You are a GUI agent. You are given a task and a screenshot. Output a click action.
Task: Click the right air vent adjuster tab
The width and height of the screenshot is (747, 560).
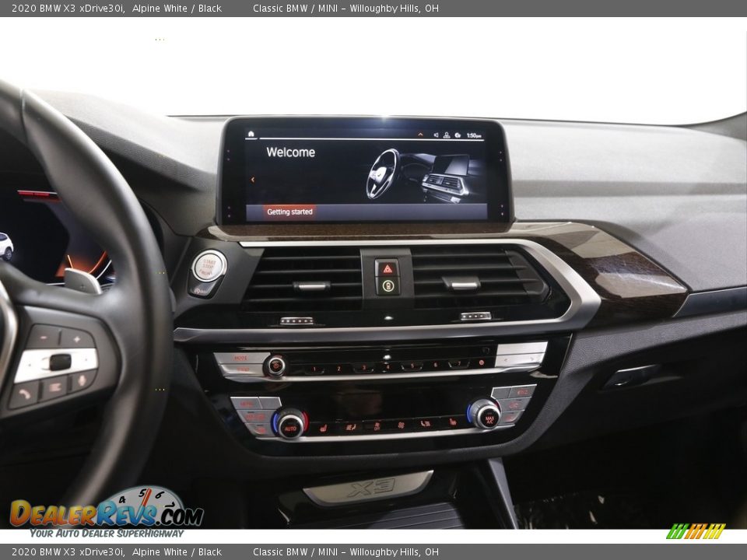[x=461, y=283]
